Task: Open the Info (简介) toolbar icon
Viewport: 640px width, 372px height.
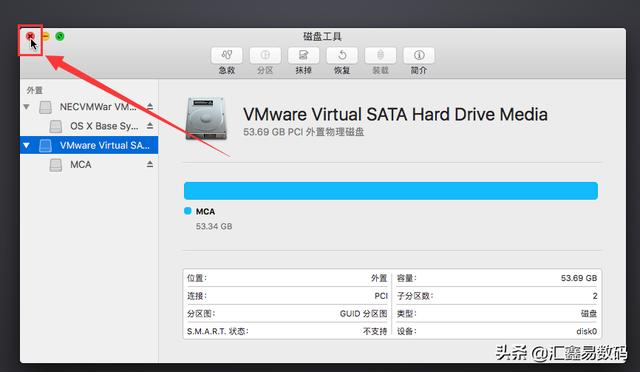Action: 419,55
